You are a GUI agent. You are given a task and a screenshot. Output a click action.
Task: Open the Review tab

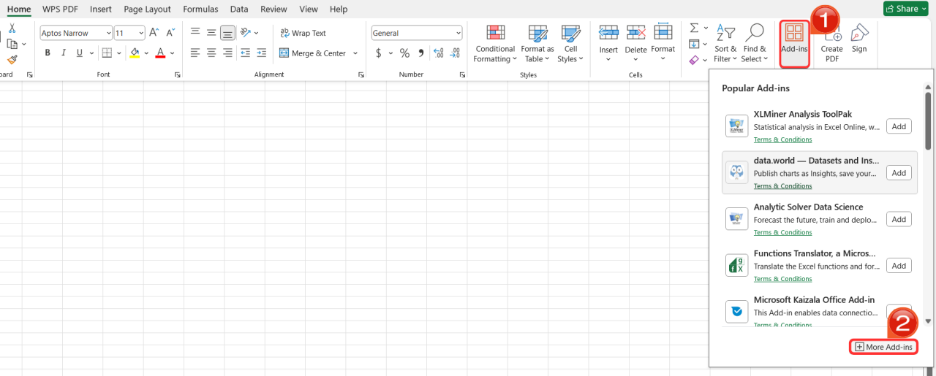274,9
